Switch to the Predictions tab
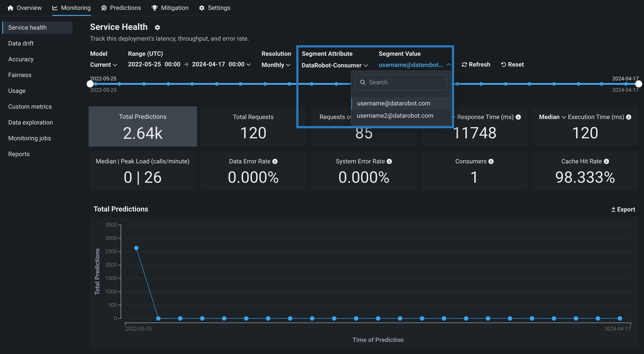Screen dimensions: 644x354 (121, 8)
